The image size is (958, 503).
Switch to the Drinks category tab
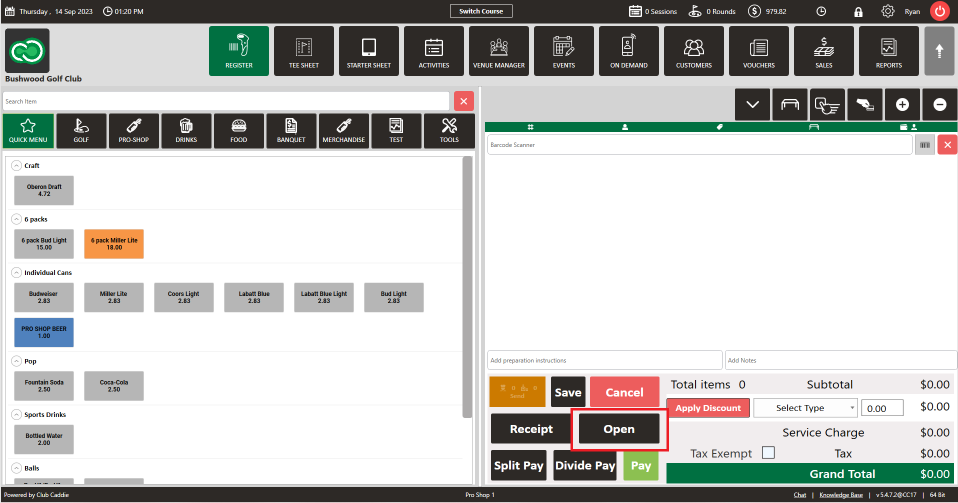(x=186, y=130)
